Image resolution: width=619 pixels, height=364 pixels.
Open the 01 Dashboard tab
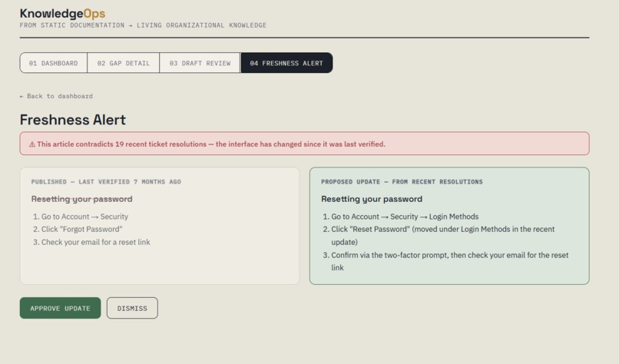(54, 63)
